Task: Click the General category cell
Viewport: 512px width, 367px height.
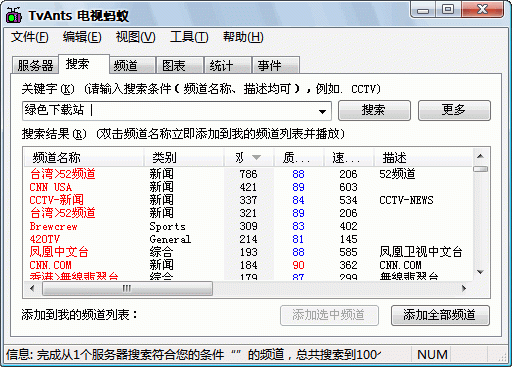Action: click(x=170, y=239)
